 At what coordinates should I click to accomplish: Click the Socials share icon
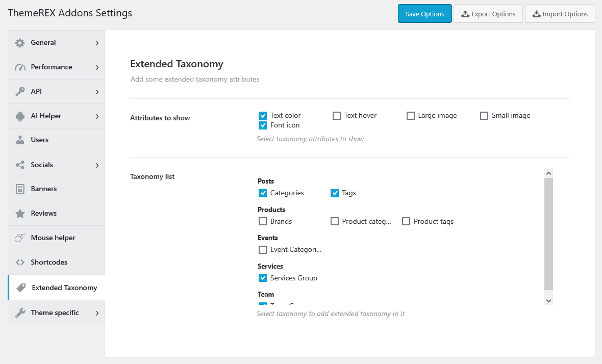[x=20, y=165]
